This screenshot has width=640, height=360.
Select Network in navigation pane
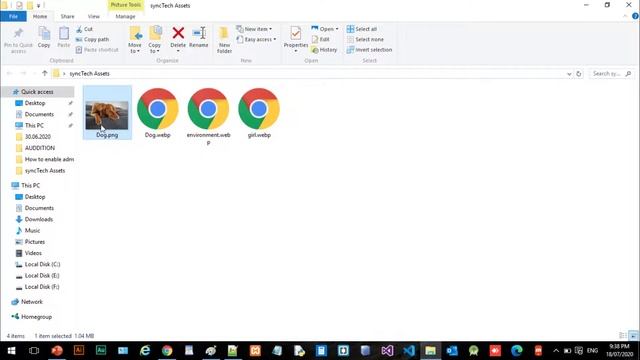coord(32,302)
